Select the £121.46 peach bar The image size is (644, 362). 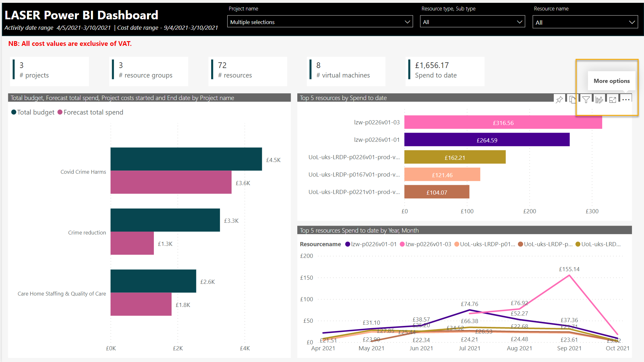pyautogui.click(x=442, y=175)
